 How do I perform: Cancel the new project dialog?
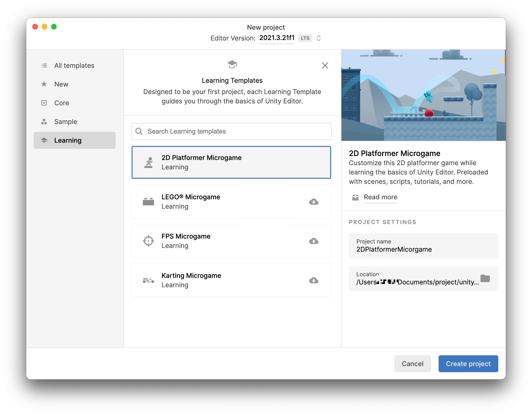pos(412,363)
